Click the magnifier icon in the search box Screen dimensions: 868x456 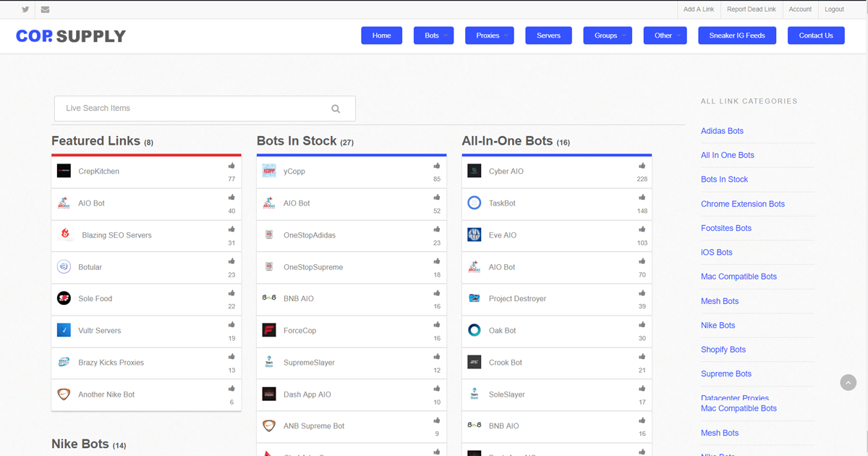tap(336, 109)
